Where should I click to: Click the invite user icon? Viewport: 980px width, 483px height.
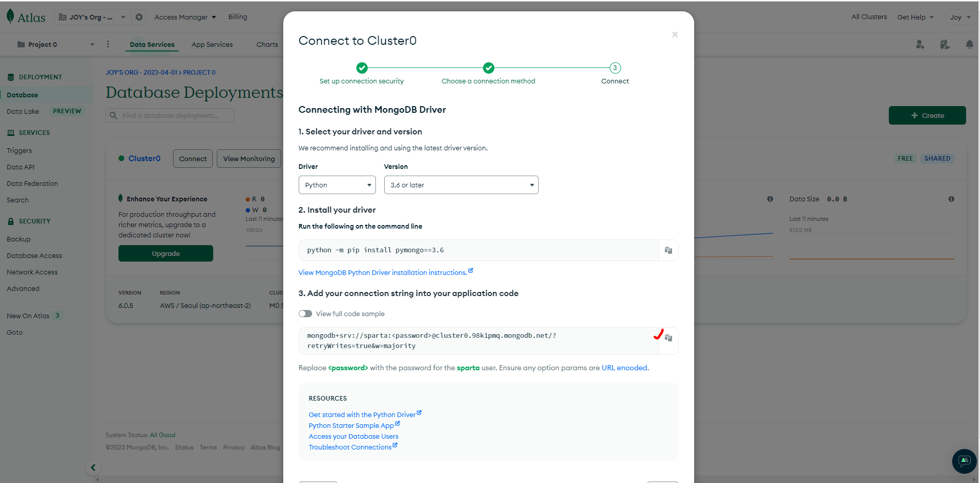pyautogui.click(x=920, y=45)
